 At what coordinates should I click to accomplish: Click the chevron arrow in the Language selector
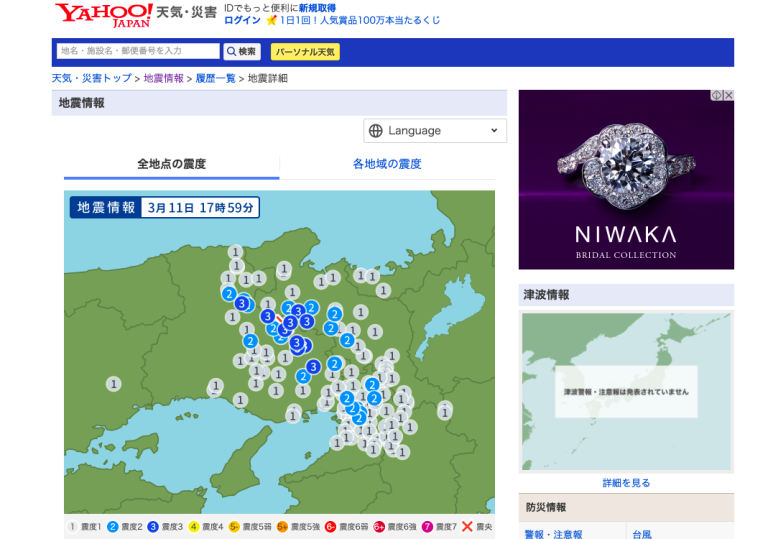click(x=494, y=131)
